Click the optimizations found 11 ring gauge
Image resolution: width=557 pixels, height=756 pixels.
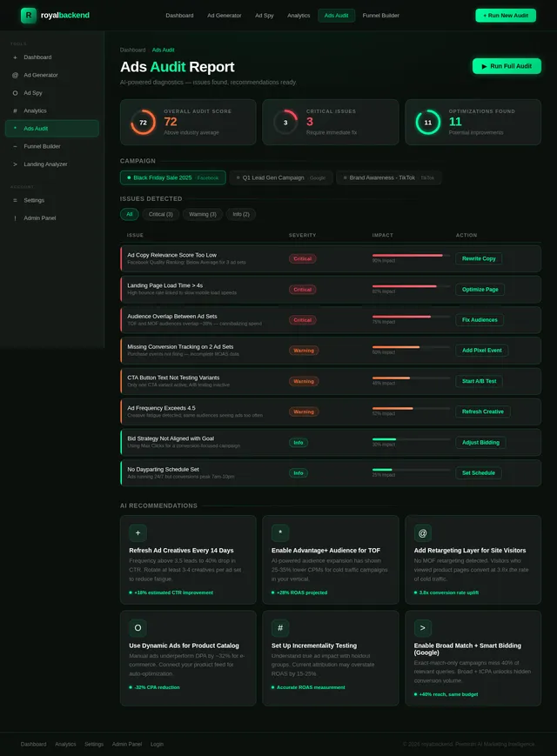point(427,123)
